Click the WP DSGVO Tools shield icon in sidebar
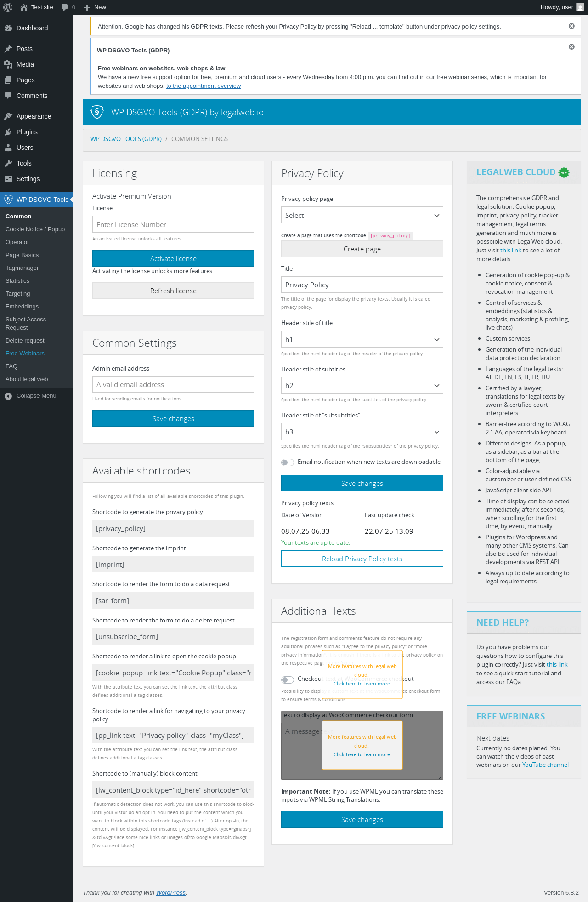Image resolution: width=588 pixels, height=902 pixels. point(8,200)
